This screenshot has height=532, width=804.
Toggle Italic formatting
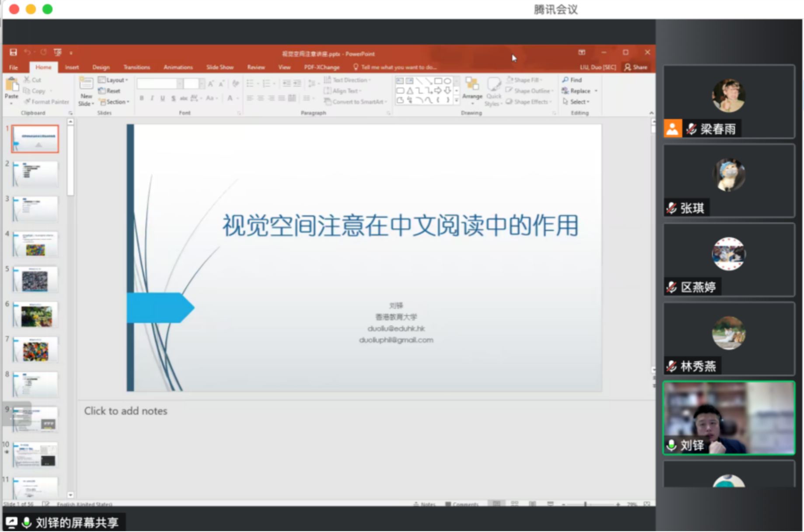click(x=152, y=98)
